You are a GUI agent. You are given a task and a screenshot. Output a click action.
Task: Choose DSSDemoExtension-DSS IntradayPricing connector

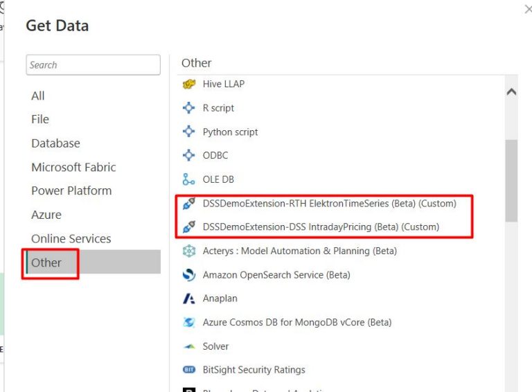(x=321, y=227)
